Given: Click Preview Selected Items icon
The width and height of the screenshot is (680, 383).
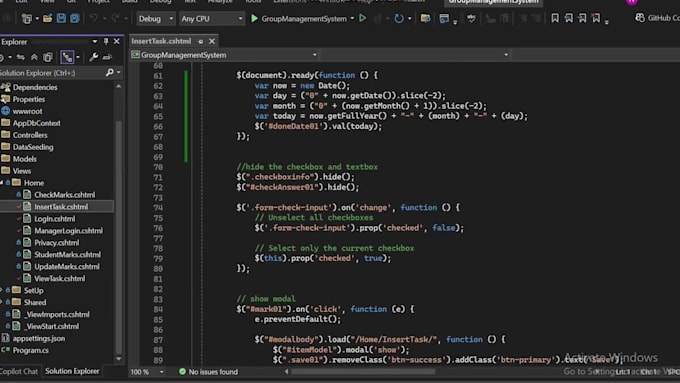Looking at the screenshot, I should [107, 57].
